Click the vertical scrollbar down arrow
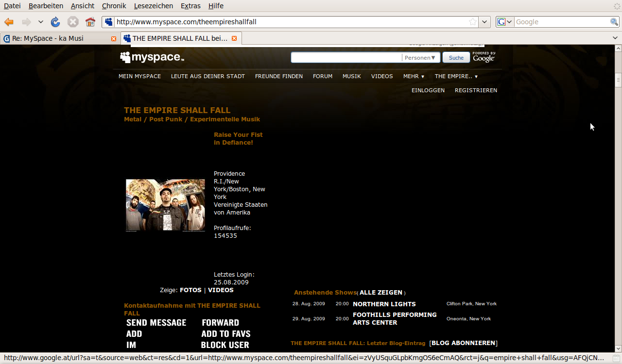Screen dimensions: 622x364 [x=618, y=348]
